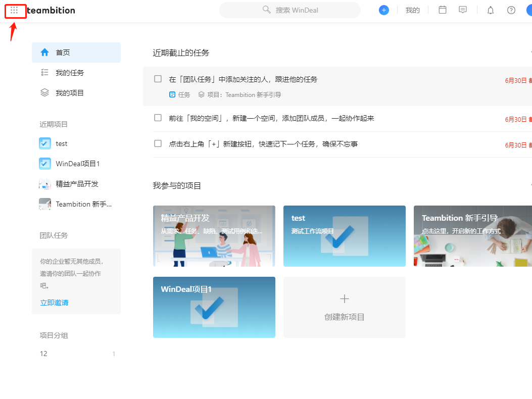
Task: Click the 立即邀请 invite link
Action: point(54,302)
